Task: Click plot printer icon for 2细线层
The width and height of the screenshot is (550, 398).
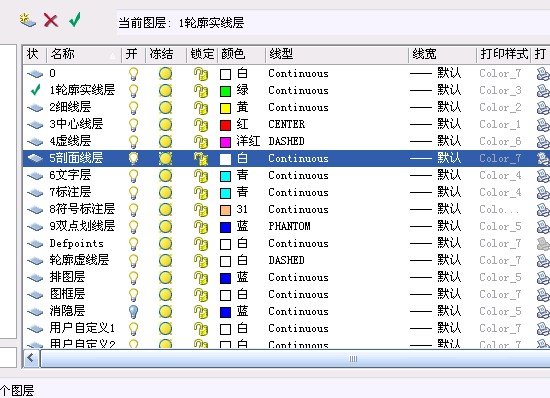Action: 543,108
